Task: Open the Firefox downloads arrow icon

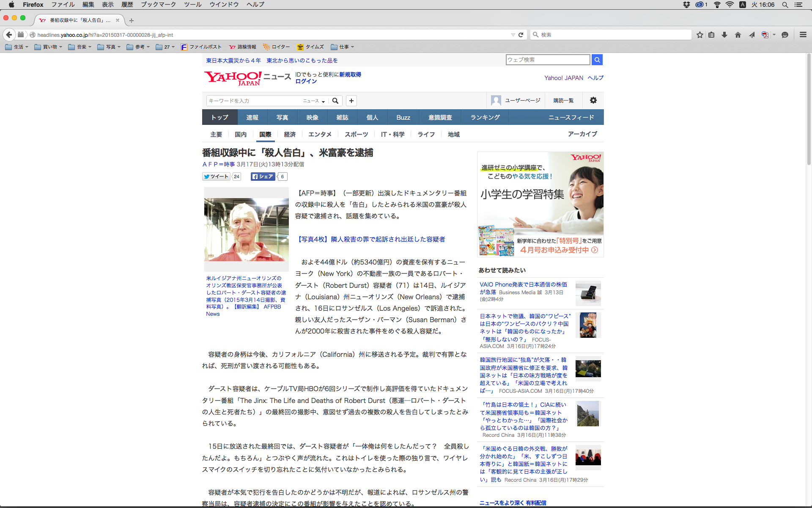Action: coord(724,35)
